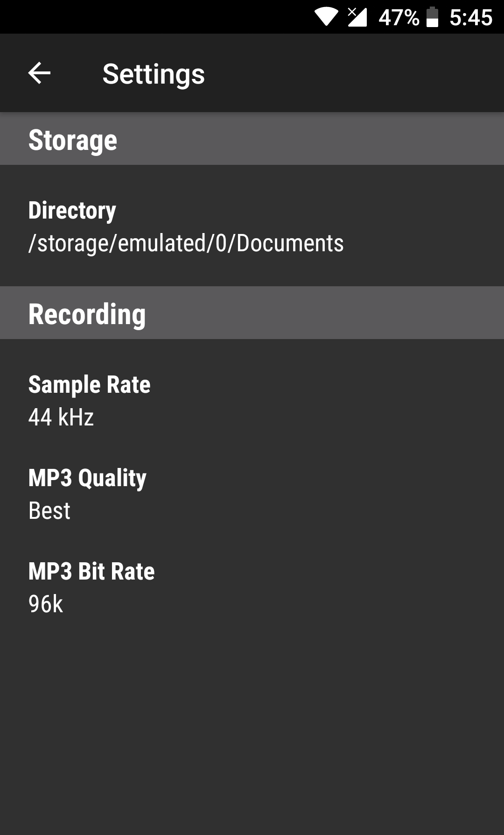
Task: Tap the Storage section header
Action: click(73, 140)
